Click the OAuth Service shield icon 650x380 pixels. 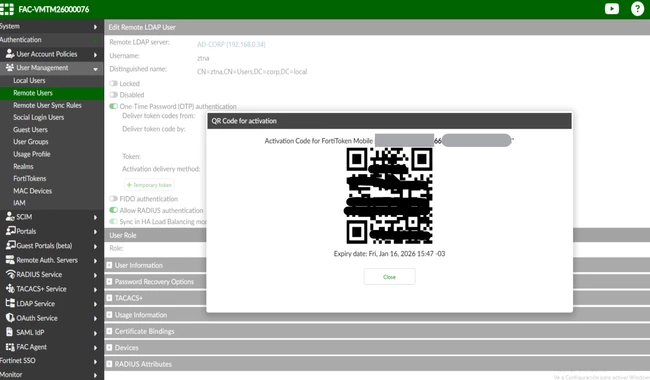pyautogui.click(x=10, y=317)
